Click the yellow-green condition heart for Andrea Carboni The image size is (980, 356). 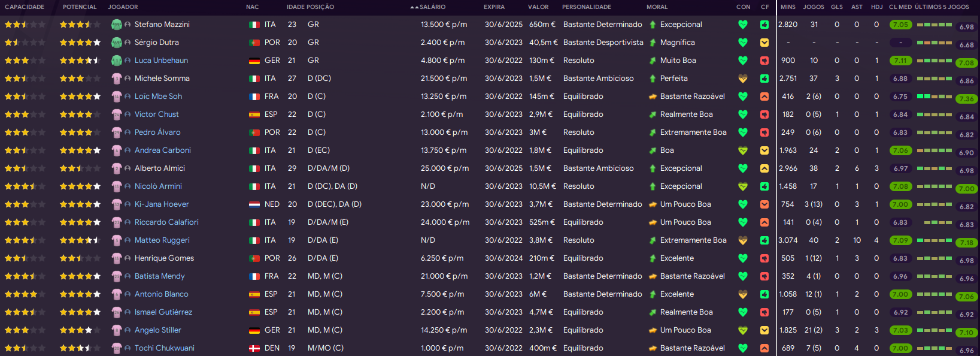tap(743, 150)
